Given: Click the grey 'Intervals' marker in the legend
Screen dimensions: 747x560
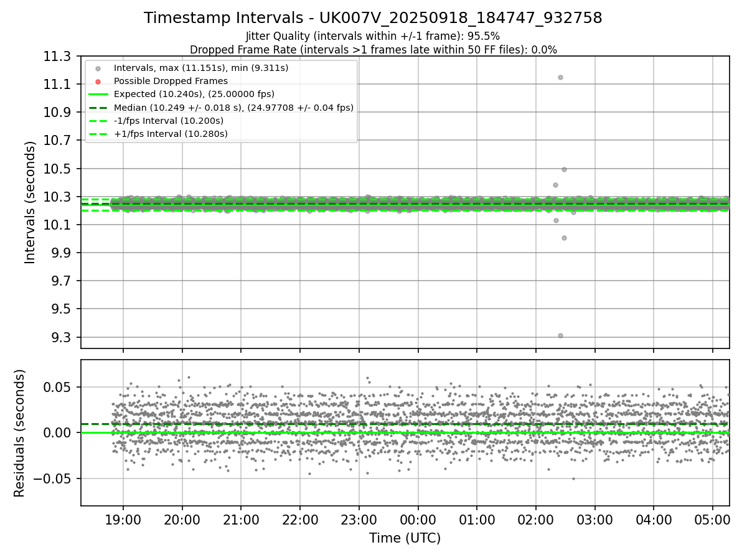Looking at the screenshot, I should [x=98, y=68].
